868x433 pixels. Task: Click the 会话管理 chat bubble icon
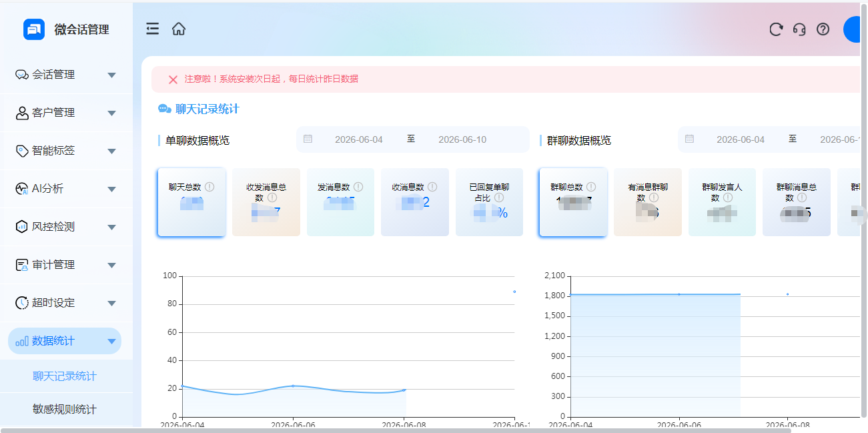click(22, 75)
